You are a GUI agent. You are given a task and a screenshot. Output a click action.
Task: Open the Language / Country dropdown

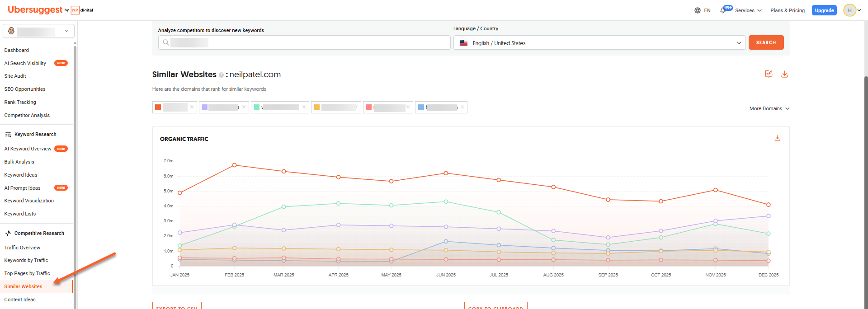(x=599, y=42)
